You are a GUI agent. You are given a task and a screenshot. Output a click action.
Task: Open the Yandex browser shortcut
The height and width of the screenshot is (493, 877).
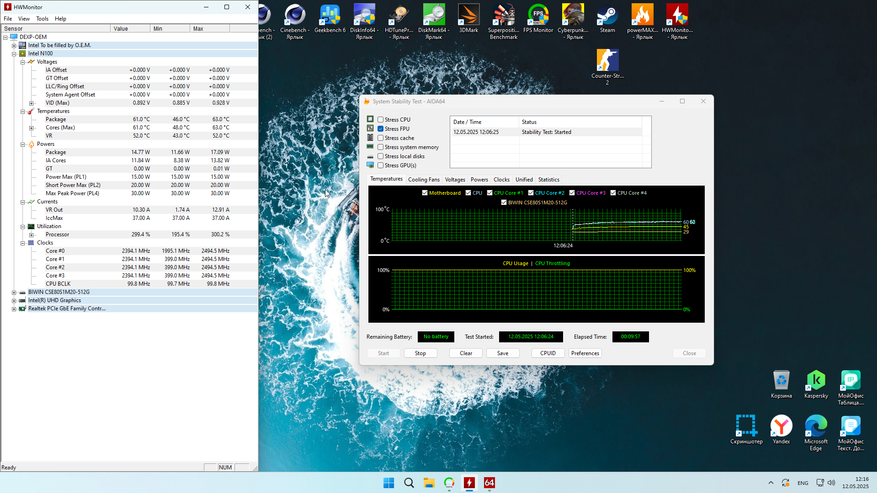pyautogui.click(x=781, y=427)
